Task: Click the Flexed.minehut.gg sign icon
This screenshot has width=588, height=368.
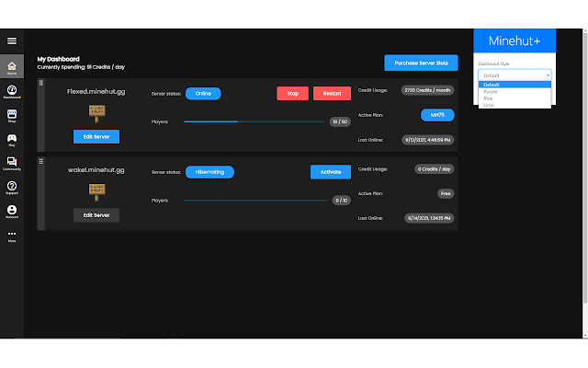Action: coord(96,113)
